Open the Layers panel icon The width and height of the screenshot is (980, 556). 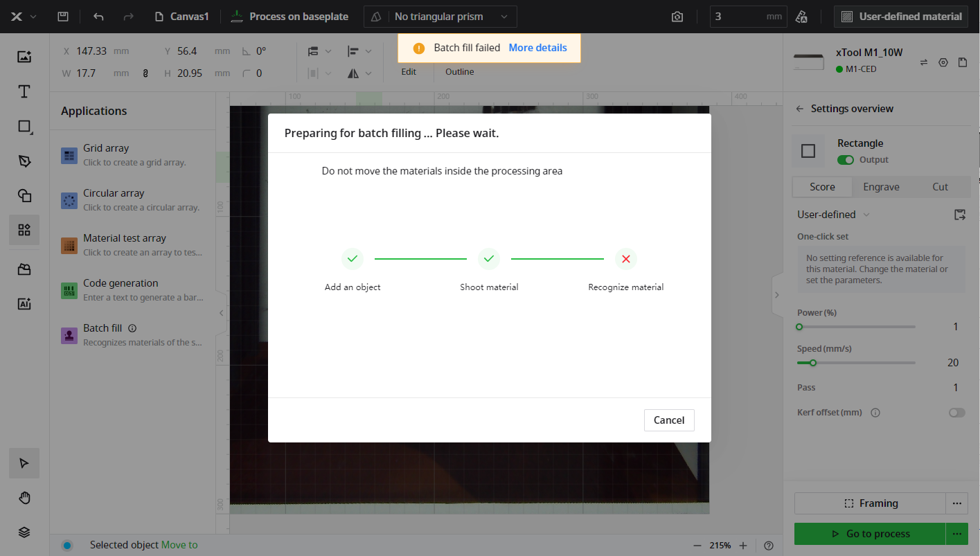pyautogui.click(x=24, y=532)
